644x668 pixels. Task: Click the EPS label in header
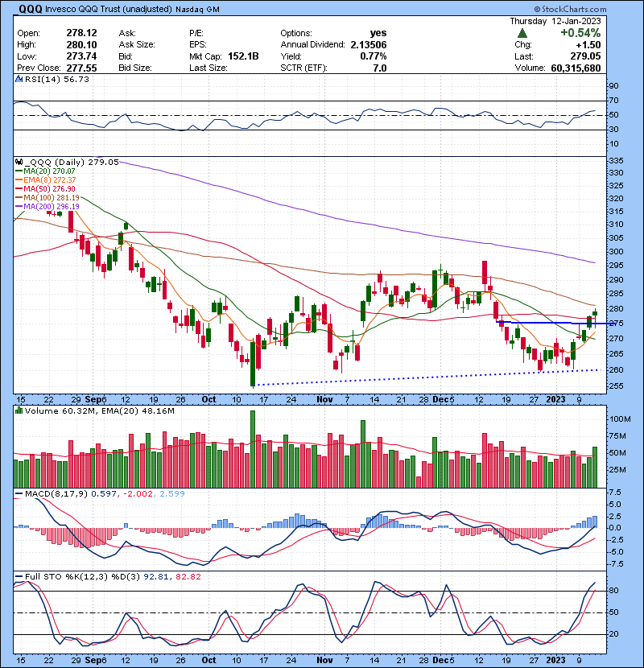198,45
